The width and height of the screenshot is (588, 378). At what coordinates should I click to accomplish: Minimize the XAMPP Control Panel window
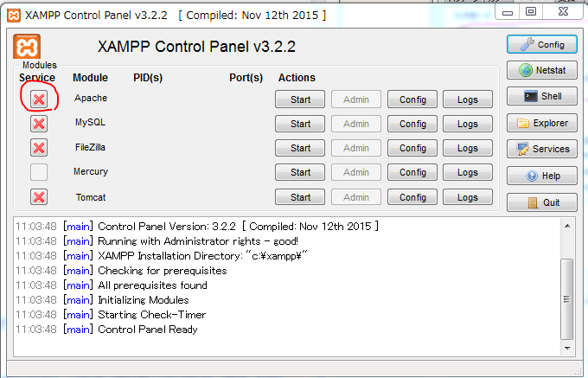508,11
